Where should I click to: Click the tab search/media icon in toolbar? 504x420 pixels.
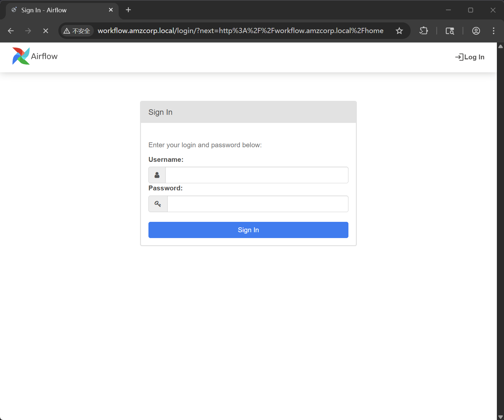pyautogui.click(x=450, y=31)
